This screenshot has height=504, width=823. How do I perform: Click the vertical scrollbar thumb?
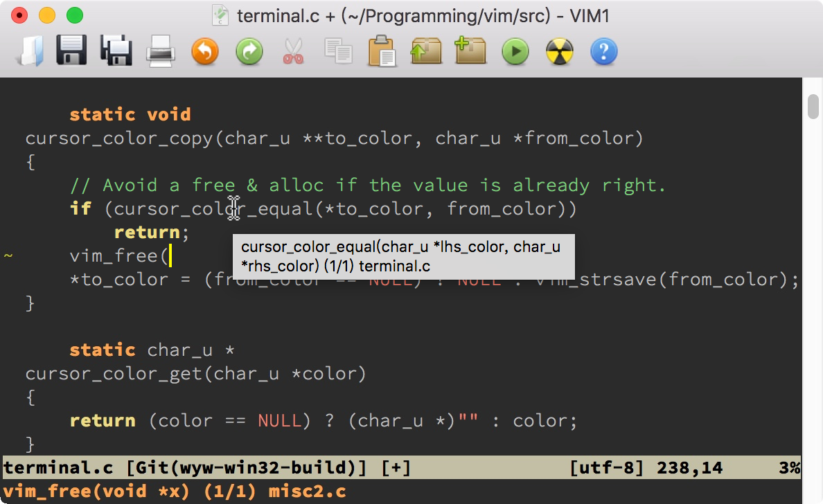813,106
